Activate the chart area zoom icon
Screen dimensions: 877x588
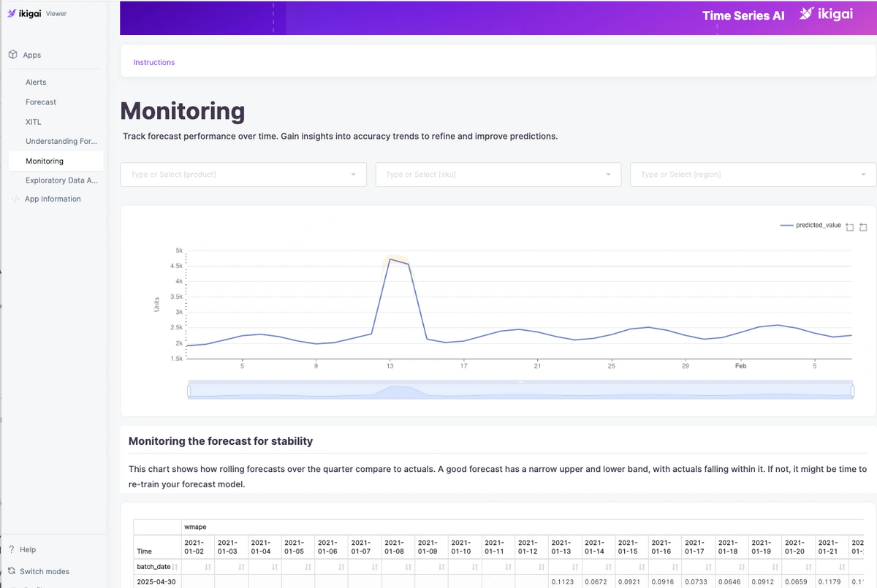point(849,227)
